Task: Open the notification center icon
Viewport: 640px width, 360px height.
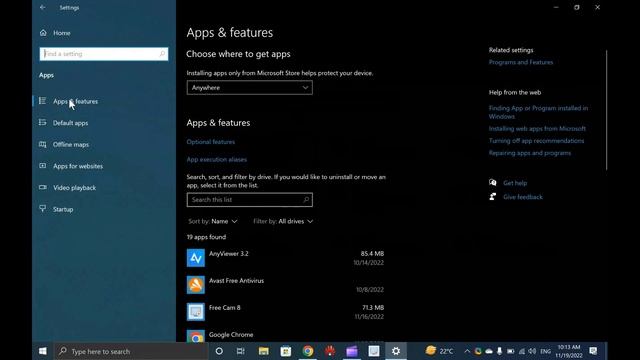Action: point(593,351)
